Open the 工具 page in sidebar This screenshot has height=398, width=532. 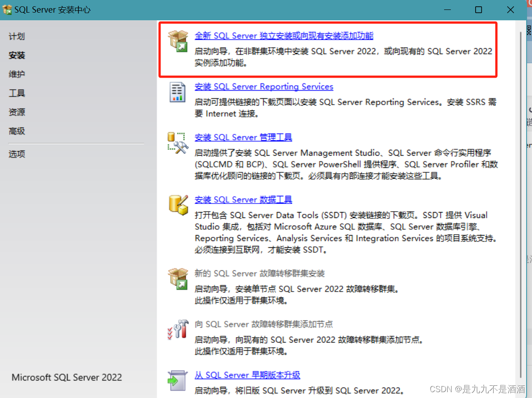point(17,93)
